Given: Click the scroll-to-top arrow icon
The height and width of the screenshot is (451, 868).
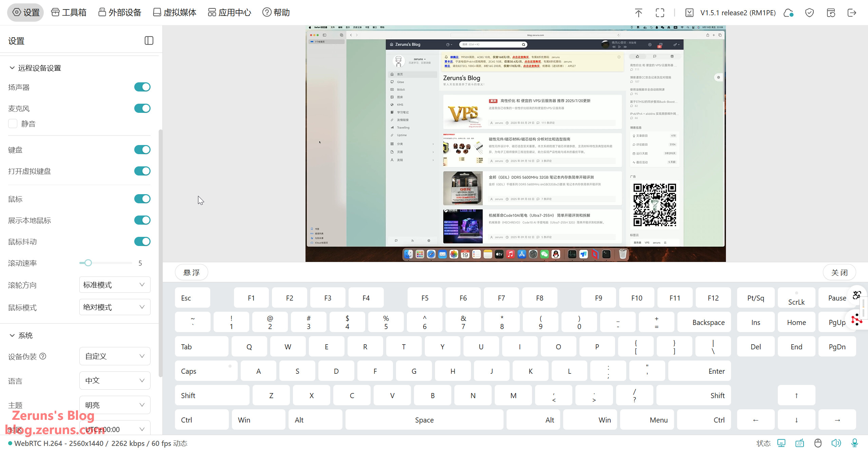Looking at the screenshot, I should [638, 13].
